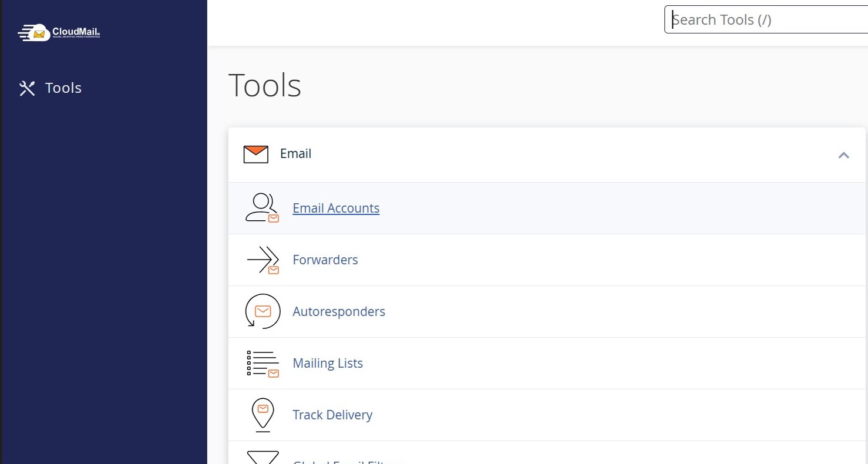Click the Track Delivery pin icon
This screenshot has width=868, height=464.
[262, 415]
